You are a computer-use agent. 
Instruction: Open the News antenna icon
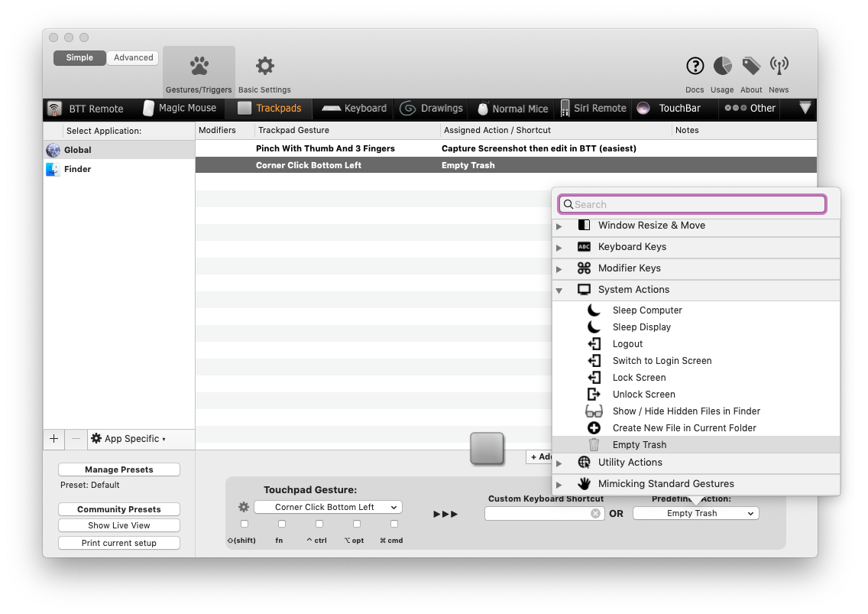coord(779,66)
